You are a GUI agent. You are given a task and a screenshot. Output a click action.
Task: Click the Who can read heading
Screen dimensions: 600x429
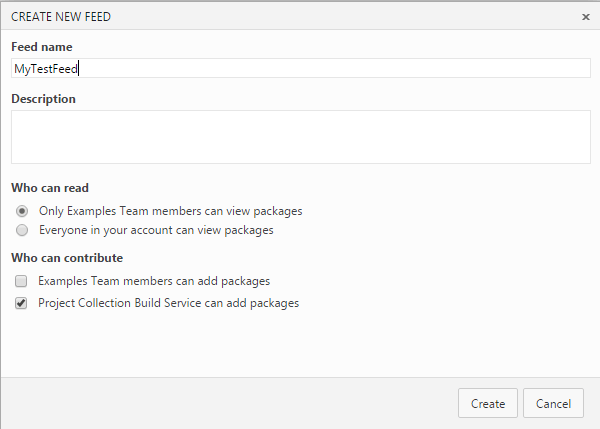pyautogui.click(x=51, y=188)
